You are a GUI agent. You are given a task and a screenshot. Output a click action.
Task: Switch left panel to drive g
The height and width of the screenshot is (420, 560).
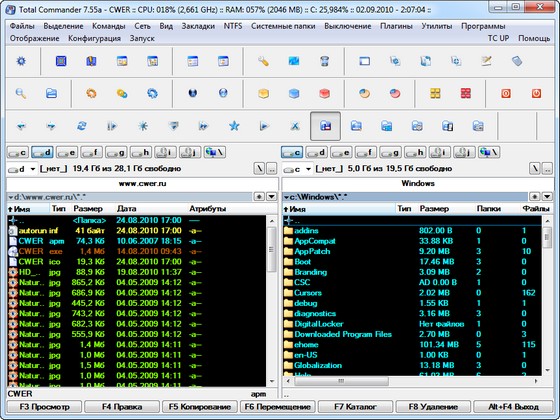(x=116, y=152)
